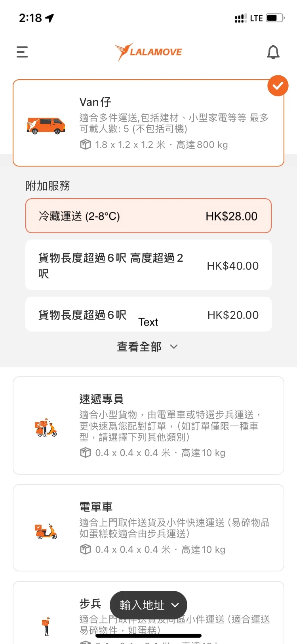The height and width of the screenshot is (644, 297).
Task: Uncheck the orange Van仔 selection checkmark
Action: pyautogui.click(x=278, y=85)
